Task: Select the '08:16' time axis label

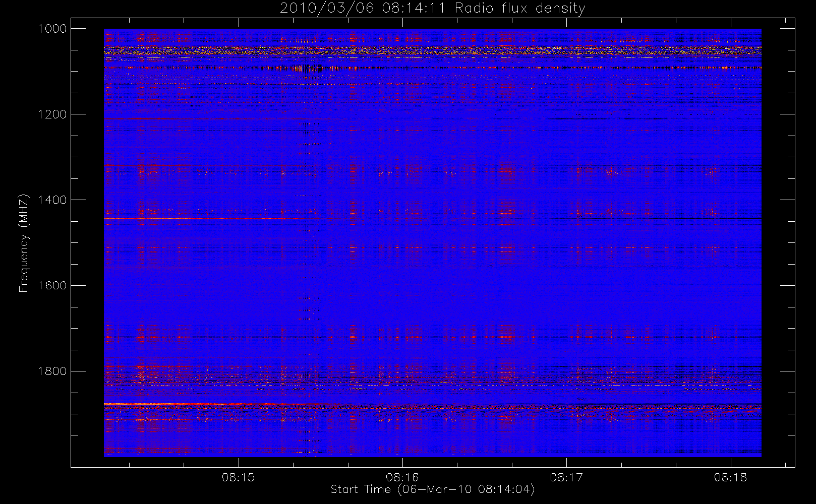Action: pyautogui.click(x=402, y=477)
